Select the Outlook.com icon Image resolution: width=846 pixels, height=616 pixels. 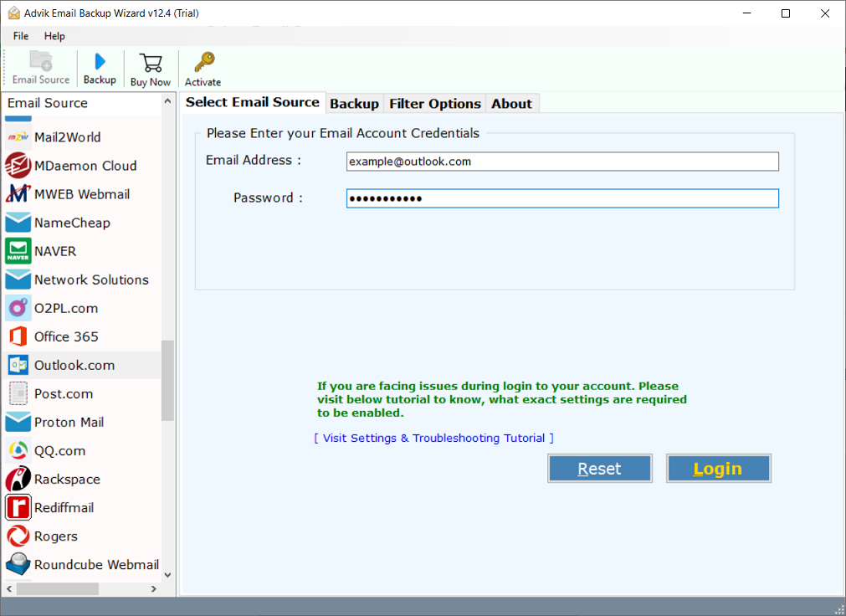(x=18, y=365)
